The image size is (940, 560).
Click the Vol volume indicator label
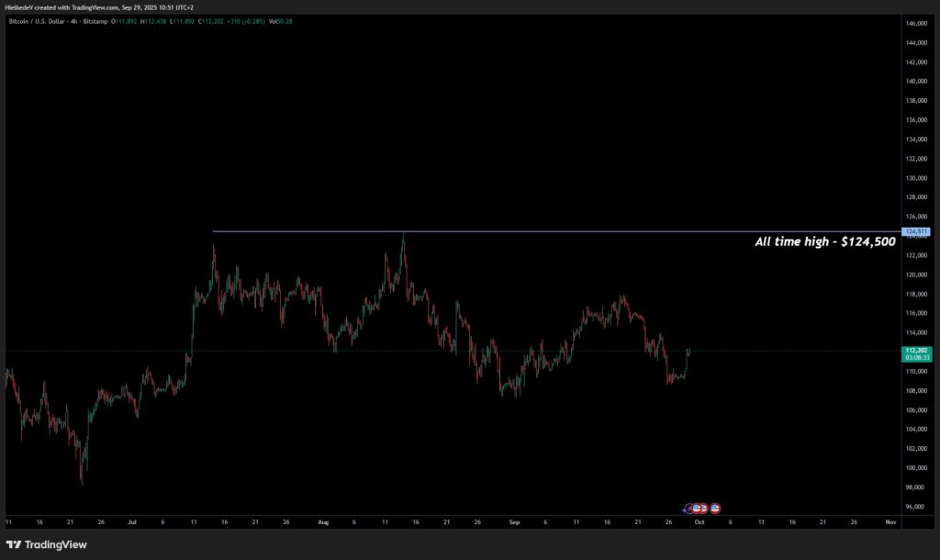click(274, 20)
